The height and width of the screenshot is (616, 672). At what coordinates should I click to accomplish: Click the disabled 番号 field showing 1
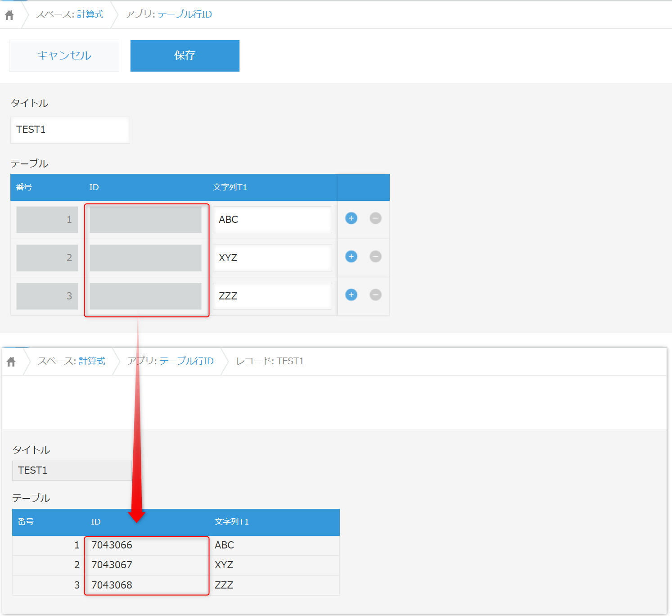pos(47,220)
